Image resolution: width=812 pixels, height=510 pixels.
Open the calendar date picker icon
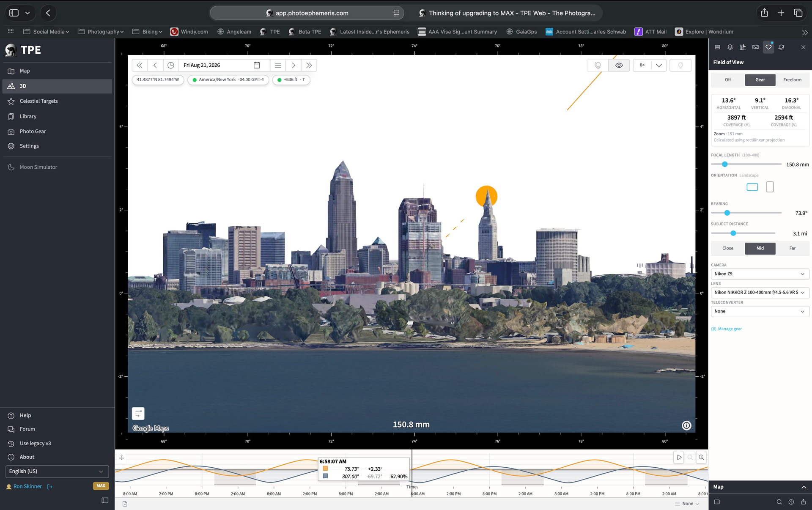[x=257, y=65]
